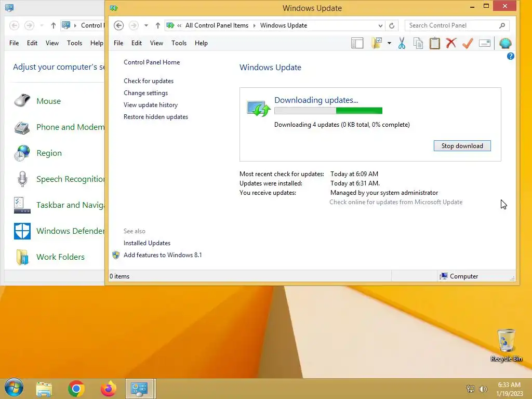Image resolution: width=532 pixels, height=399 pixels.
Task: Open Change settings link
Action: pyautogui.click(x=145, y=93)
